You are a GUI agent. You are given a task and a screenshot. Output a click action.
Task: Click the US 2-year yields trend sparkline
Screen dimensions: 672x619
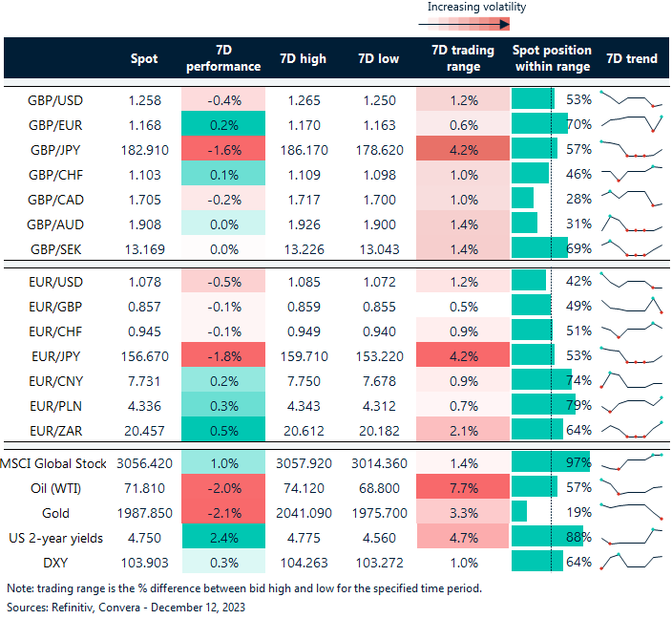(631, 537)
